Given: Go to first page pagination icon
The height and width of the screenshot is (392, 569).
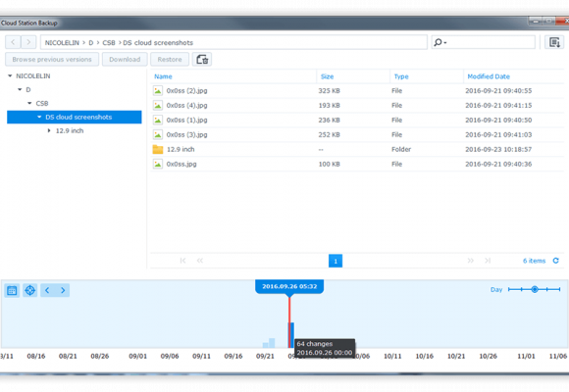Looking at the screenshot, I should [182, 261].
